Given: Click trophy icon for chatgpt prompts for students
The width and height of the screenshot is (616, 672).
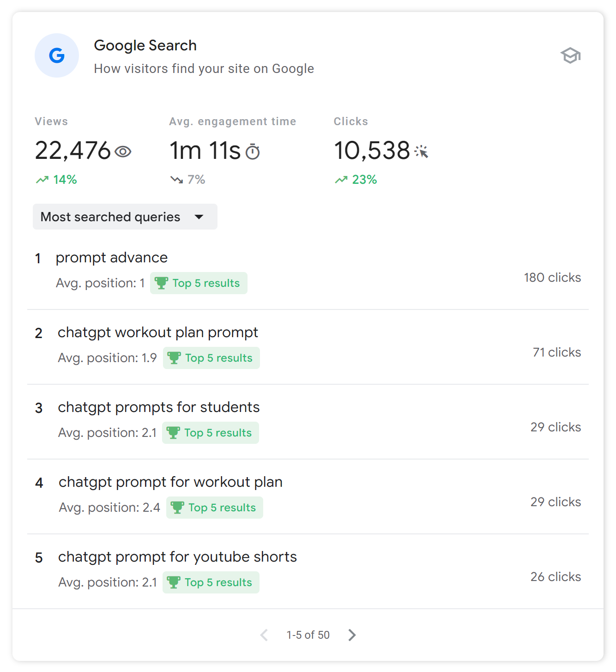Looking at the screenshot, I should click(173, 433).
